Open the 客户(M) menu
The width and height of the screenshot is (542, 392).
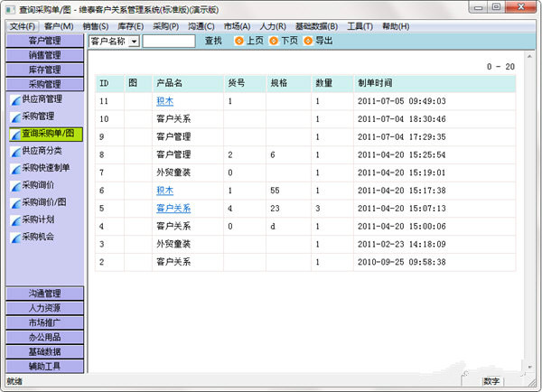pyautogui.click(x=59, y=26)
